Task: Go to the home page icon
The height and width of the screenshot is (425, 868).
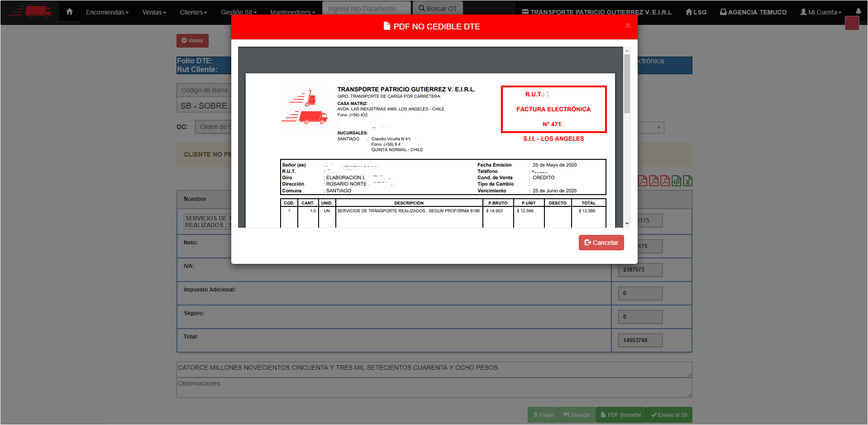Action: coord(69,12)
